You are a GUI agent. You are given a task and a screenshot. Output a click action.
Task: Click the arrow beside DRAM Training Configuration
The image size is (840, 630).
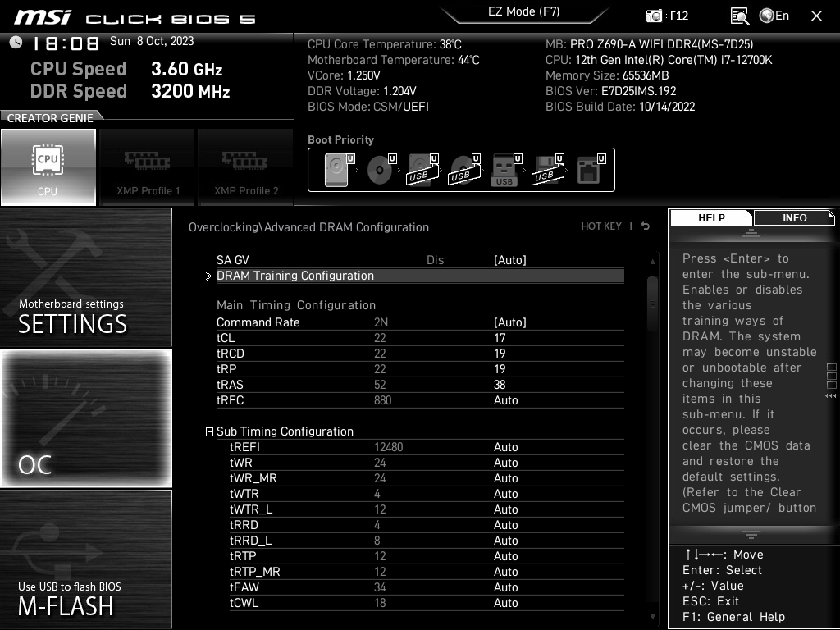[209, 276]
